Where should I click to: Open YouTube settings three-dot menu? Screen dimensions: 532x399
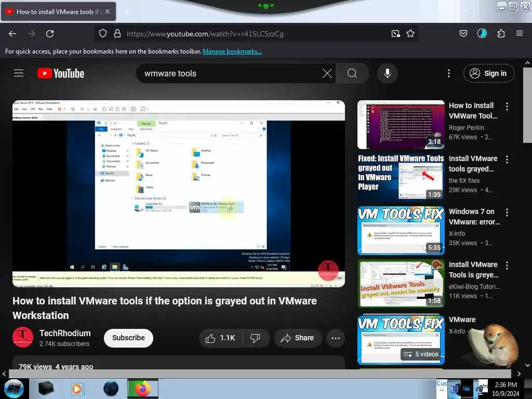[x=449, y=73]
